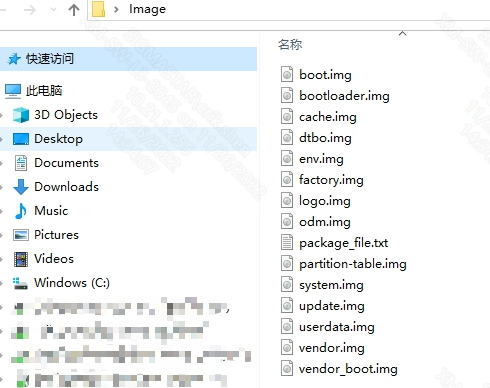Click the 此电脑 computer icon

[13, 91]
